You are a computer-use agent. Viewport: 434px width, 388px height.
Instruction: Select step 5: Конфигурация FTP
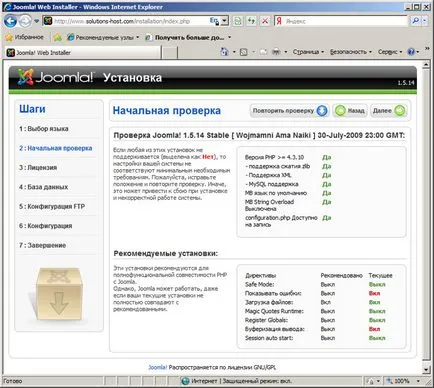pyautogui.click(x=52, y=206)
